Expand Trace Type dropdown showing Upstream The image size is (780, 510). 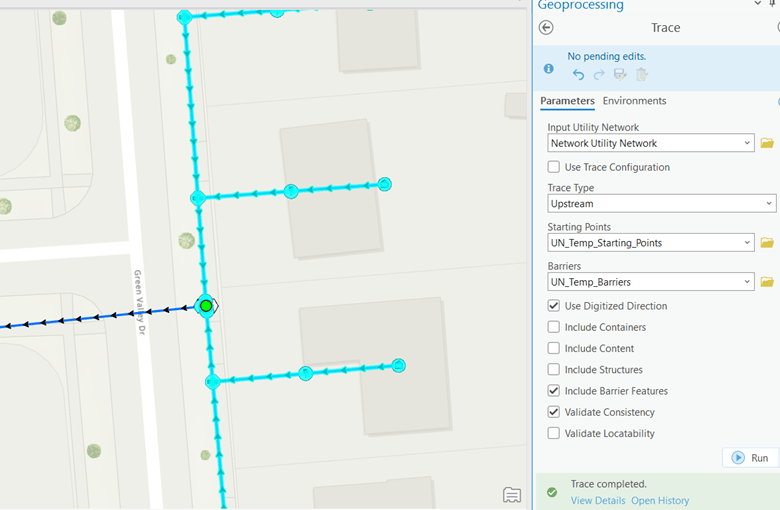[769, 204]
